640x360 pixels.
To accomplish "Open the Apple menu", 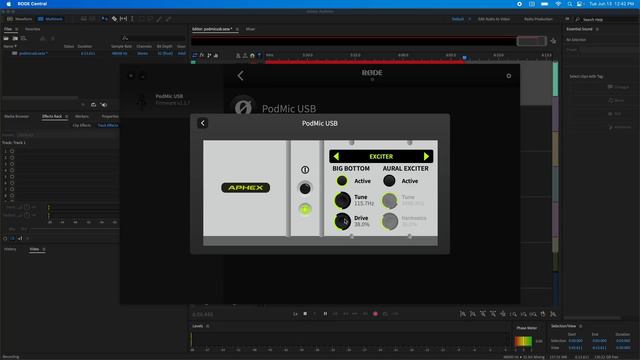I will 8,4.
